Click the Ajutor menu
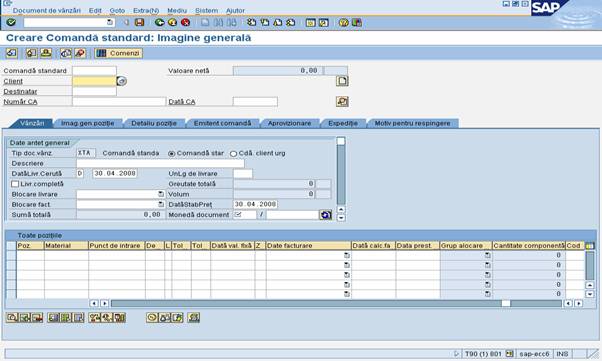The width and height of the screenshot is (602, 361). pos(235,10)
